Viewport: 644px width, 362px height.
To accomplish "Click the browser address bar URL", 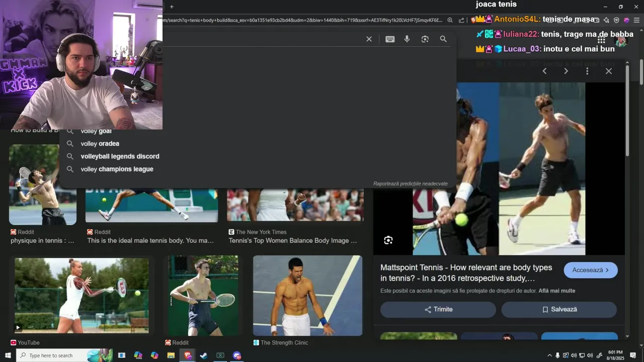I will [x=302, y=20].
